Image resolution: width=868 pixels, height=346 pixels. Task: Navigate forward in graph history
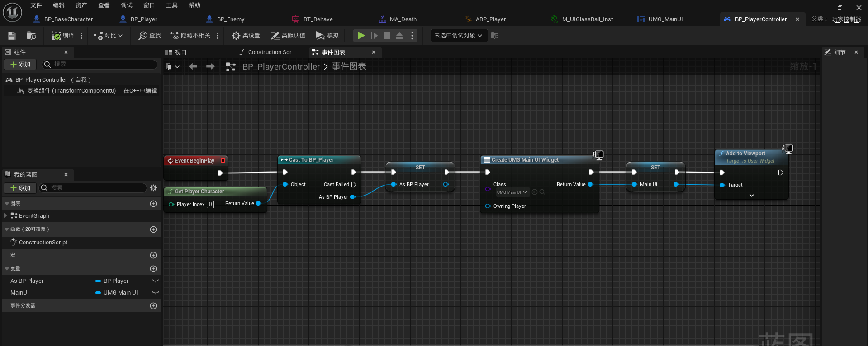pyautogui.click(x=210, y=67)
